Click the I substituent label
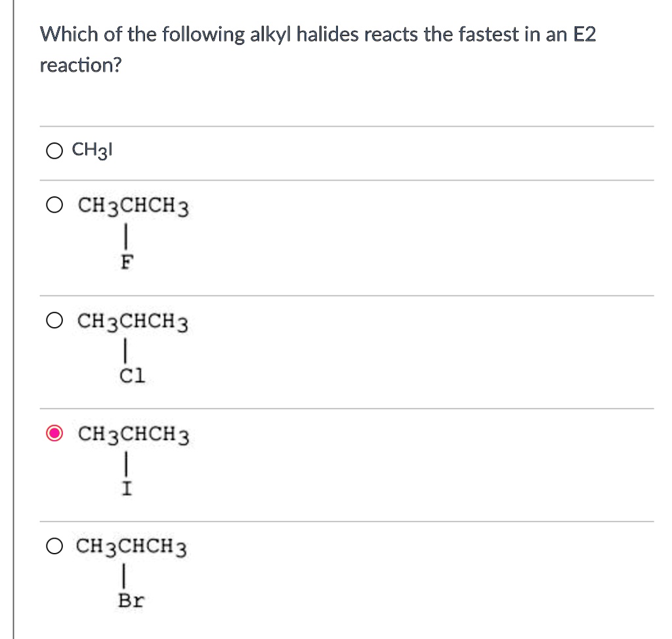The image size is (672, 639). pos(126,487)
